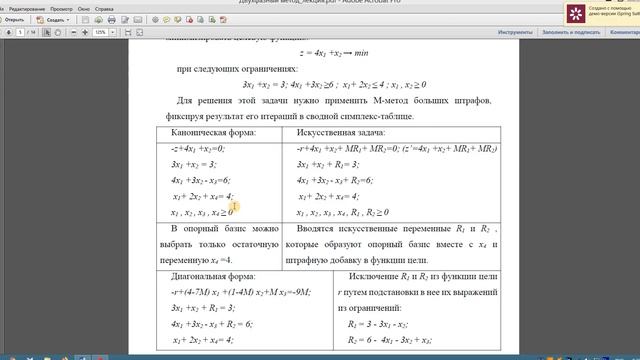
Task: Click the 'Каноническая форма:' table header
Action: click(213, 133)
